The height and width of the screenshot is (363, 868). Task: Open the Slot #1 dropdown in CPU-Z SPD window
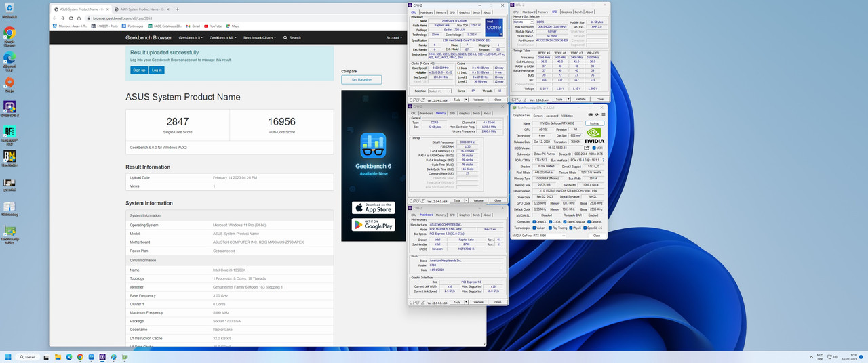pos(525,22)
